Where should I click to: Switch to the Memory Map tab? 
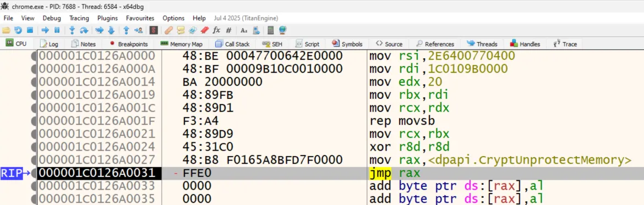[x=182, y=44]
